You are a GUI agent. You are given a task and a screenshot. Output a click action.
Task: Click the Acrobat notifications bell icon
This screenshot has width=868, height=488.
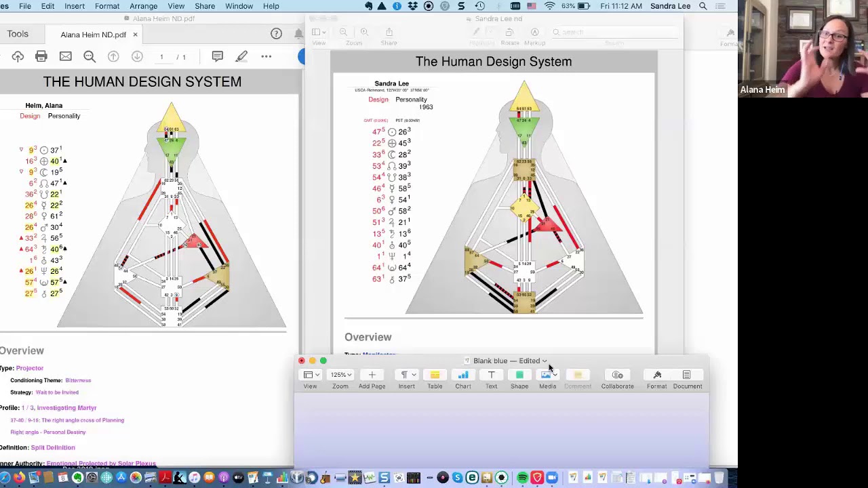point(298,34)
